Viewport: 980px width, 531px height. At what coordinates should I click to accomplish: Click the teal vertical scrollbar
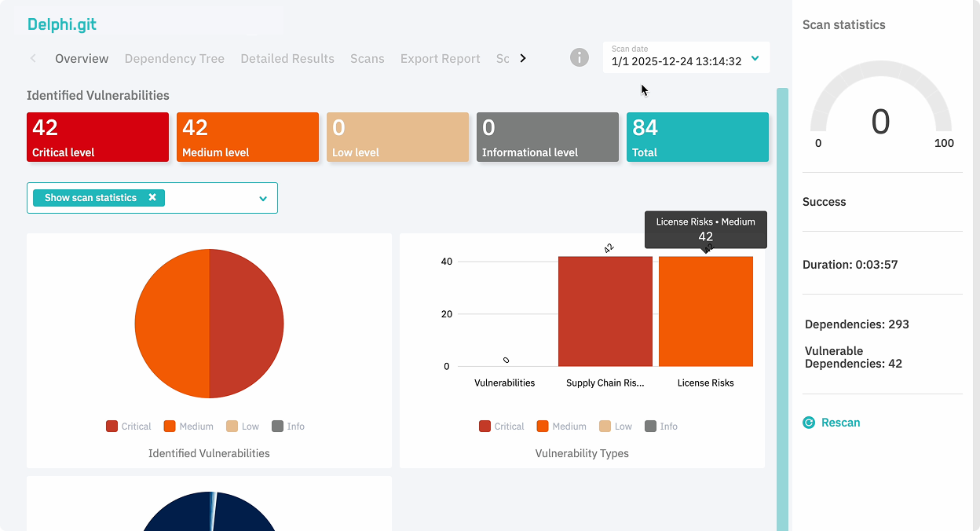coord(782,309)
